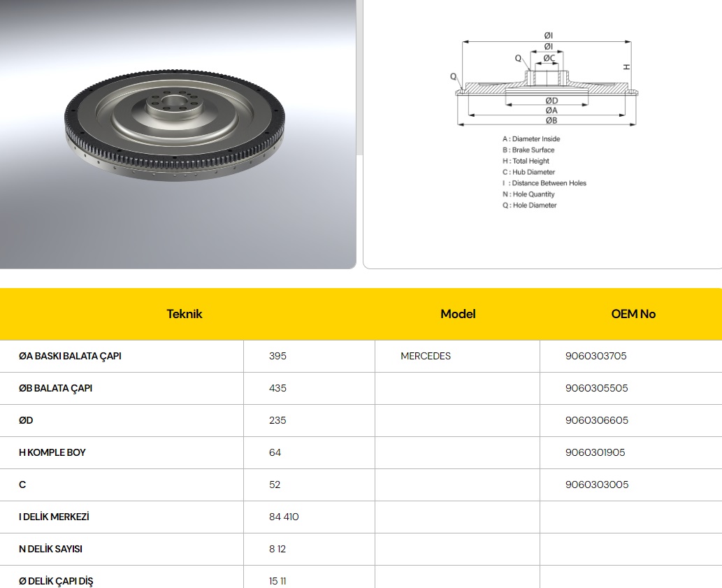This screenshot has width=722, height=588.
Task: Select OEM number 9060305505
Action: (x=595, y=388)
